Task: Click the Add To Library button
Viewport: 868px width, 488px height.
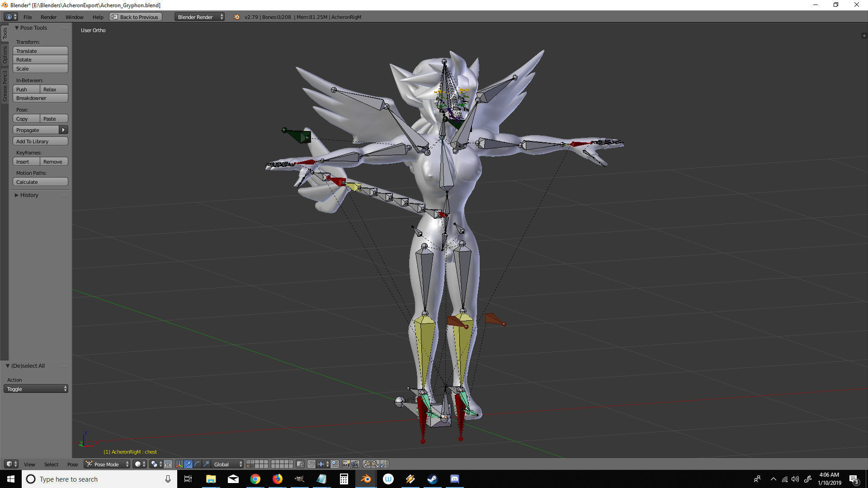Action: [x=40, y=141]
